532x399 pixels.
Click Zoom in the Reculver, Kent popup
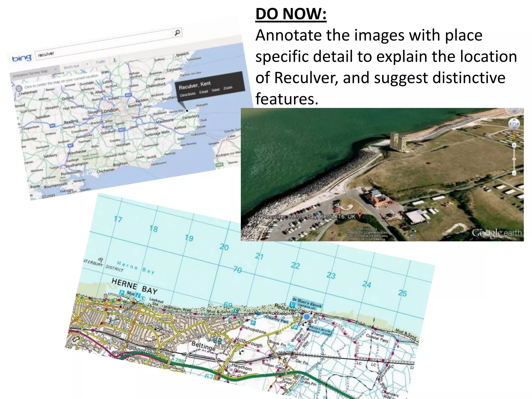pos(228,88)
